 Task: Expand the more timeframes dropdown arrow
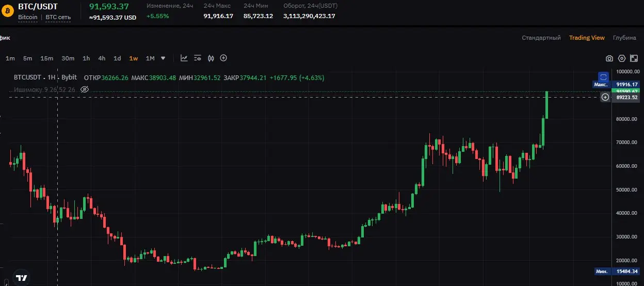pyautogui.click(x=163, y=58)
